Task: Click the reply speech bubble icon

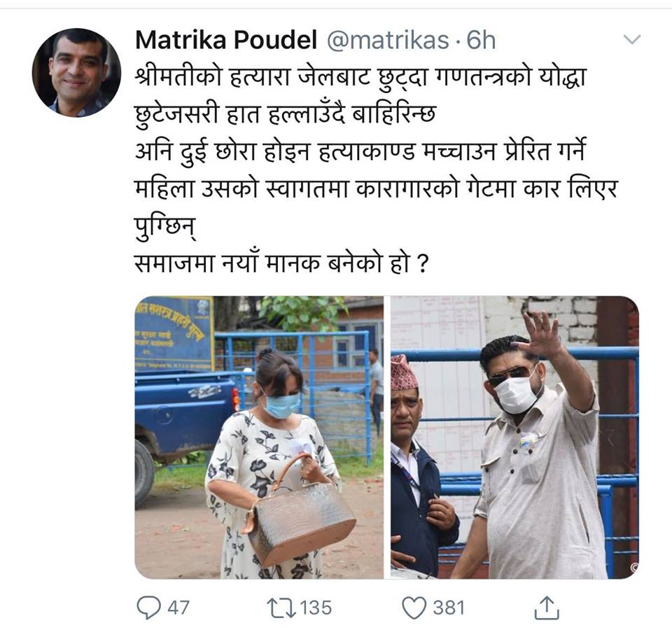Action: [148, 608]
